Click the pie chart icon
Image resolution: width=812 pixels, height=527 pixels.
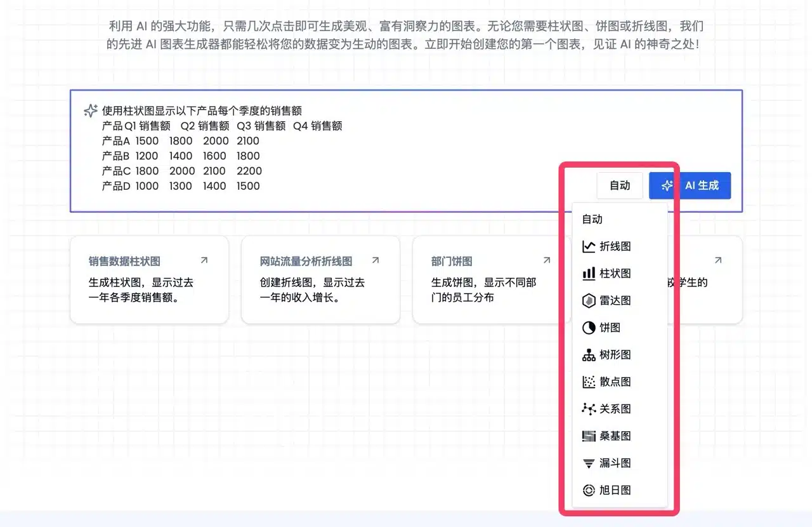[588, 328]
